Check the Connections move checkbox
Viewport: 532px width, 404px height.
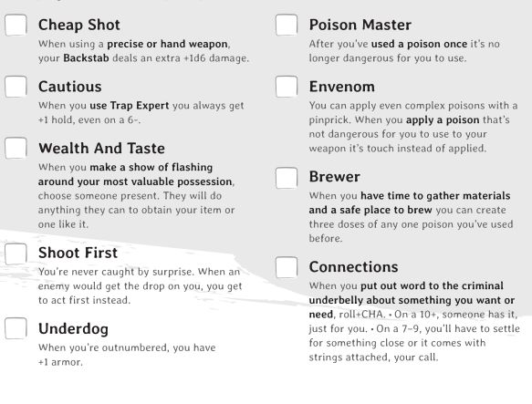point(287,267)
